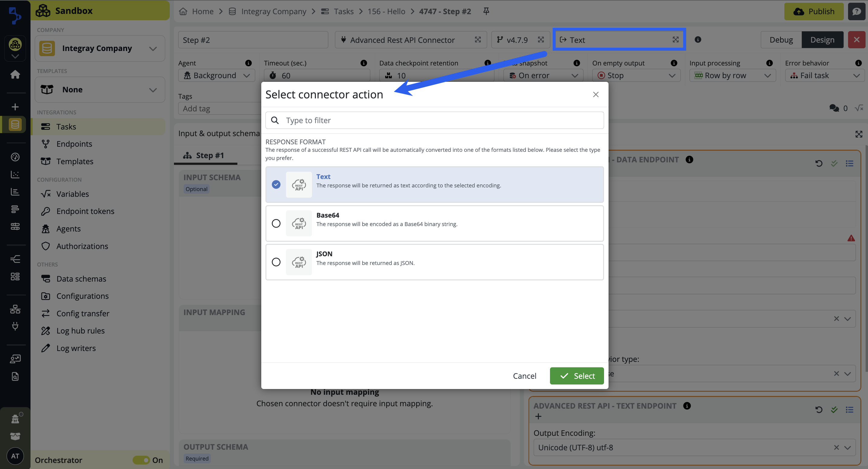Expand the schema panel with fullscreen icon
The width and height of the screenshot is (868, 469).
(x=859, y=134)
